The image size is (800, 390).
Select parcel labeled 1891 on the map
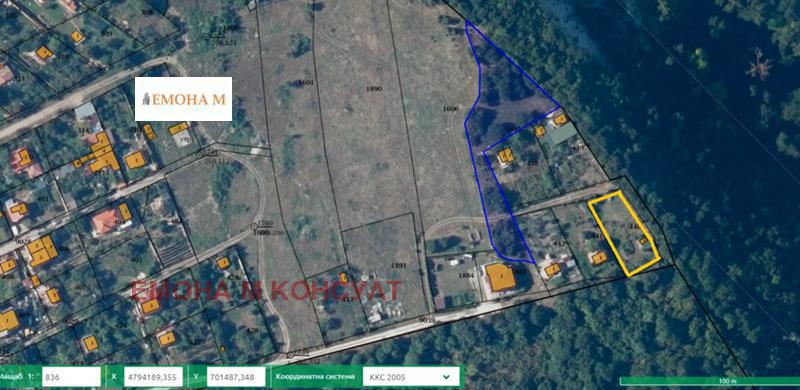point(398,265)
